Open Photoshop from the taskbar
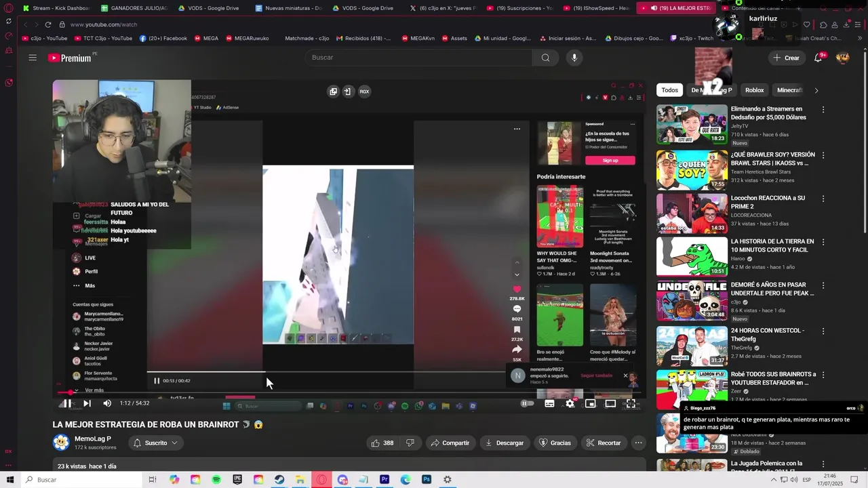This screenshot has width=868, height=488. coord(427,480)
